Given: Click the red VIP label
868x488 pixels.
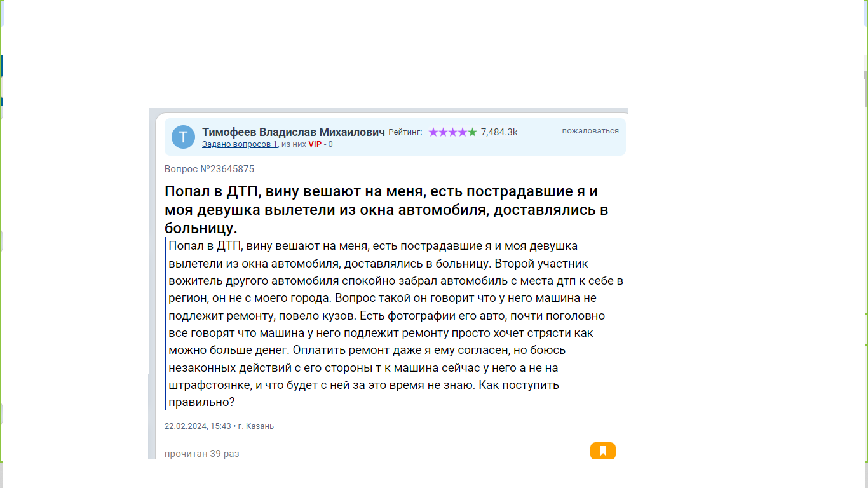Looking at the screenshot, I should point(315,144).
